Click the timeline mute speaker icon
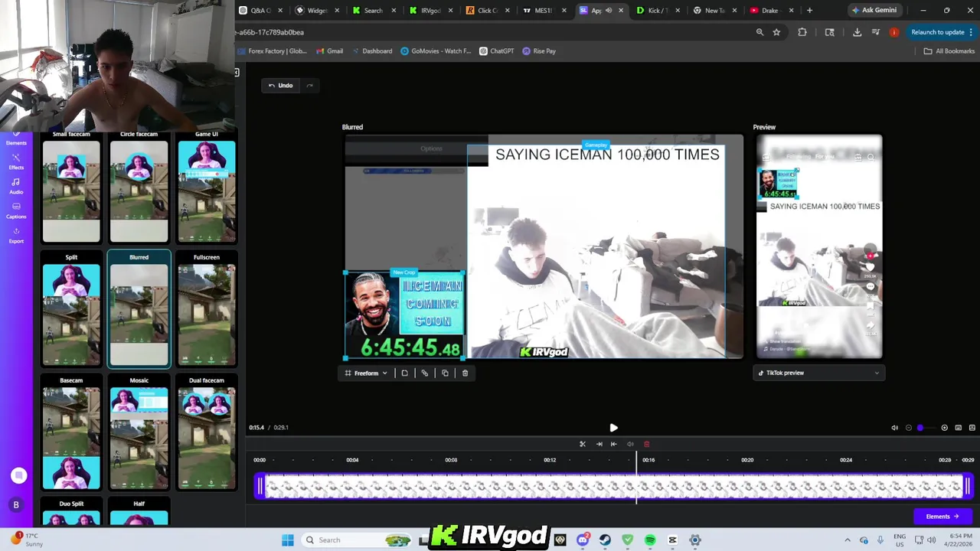 tap(630, 444)
